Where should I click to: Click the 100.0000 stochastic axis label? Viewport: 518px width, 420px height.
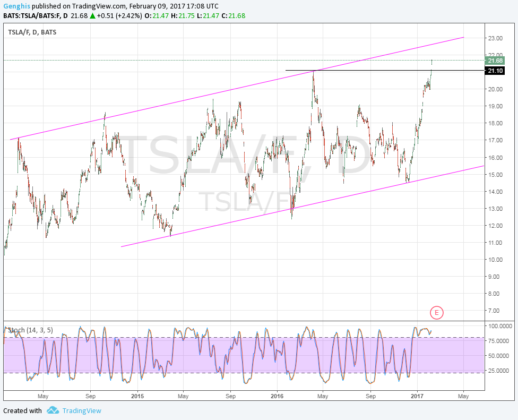500,326
